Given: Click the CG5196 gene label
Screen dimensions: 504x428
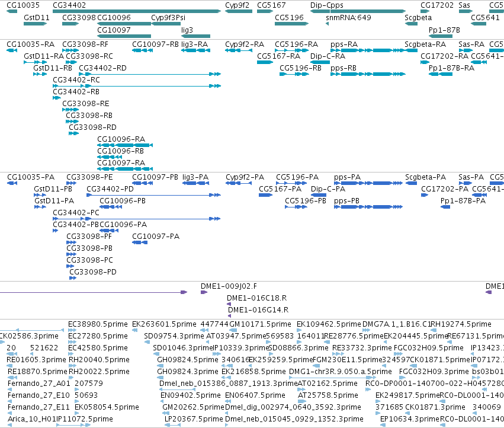Looking at the screenshot, I should 289,17.
